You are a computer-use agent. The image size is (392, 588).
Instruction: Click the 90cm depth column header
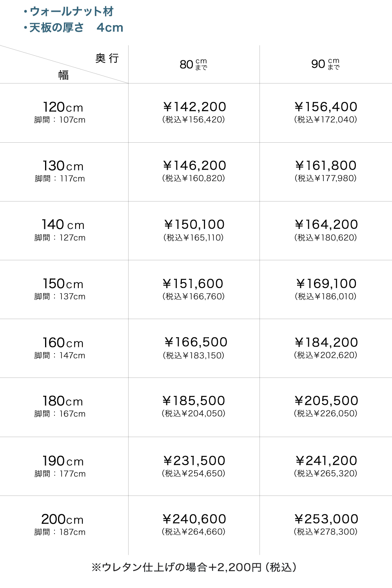[x=325, y=64]
